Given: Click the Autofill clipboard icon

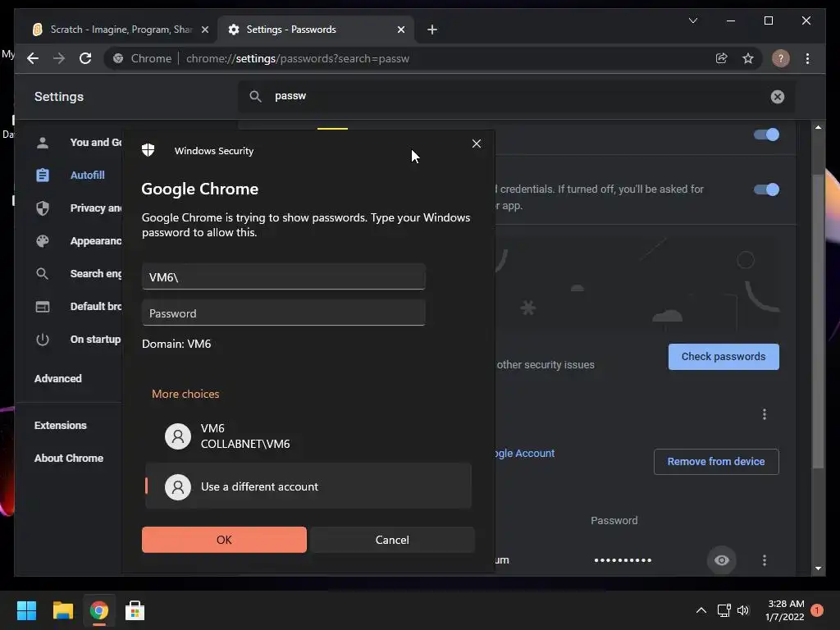Looking at the screenshot, I should point(43,176).
